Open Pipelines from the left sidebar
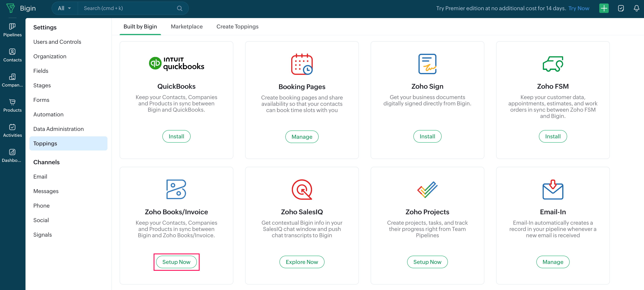The width and height of the screenshot is (644, 290). coord(12,30)
